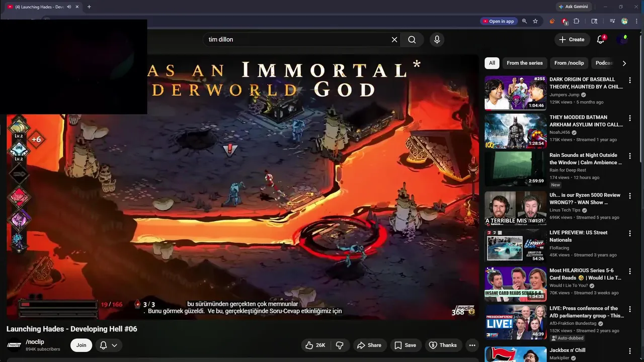
Task: Open the Markiplier channel link
Action: [560, 358]
